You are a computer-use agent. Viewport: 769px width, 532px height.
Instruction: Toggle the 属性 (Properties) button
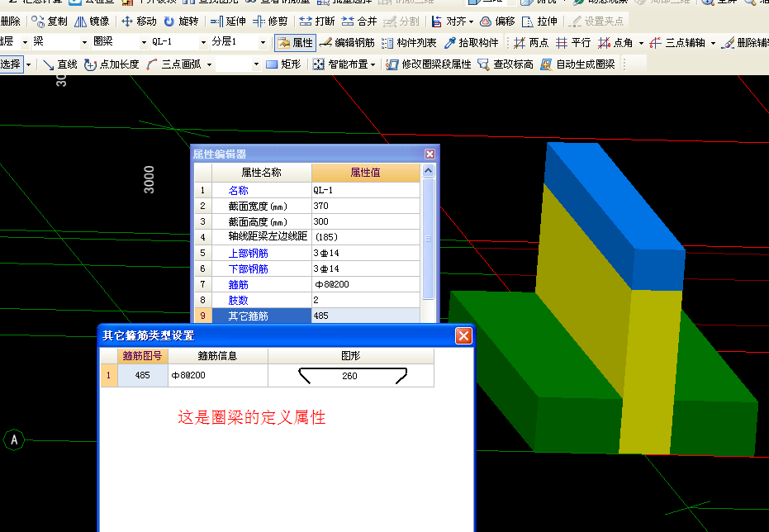click(295, 43)
